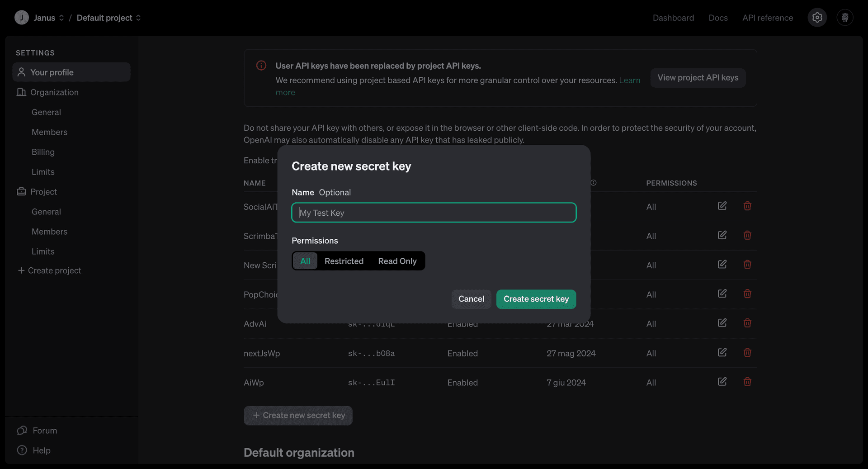The height and width of the screenshot is (469, 868).
Task: Open Organization Limits page
Action: tap(43, 172)
